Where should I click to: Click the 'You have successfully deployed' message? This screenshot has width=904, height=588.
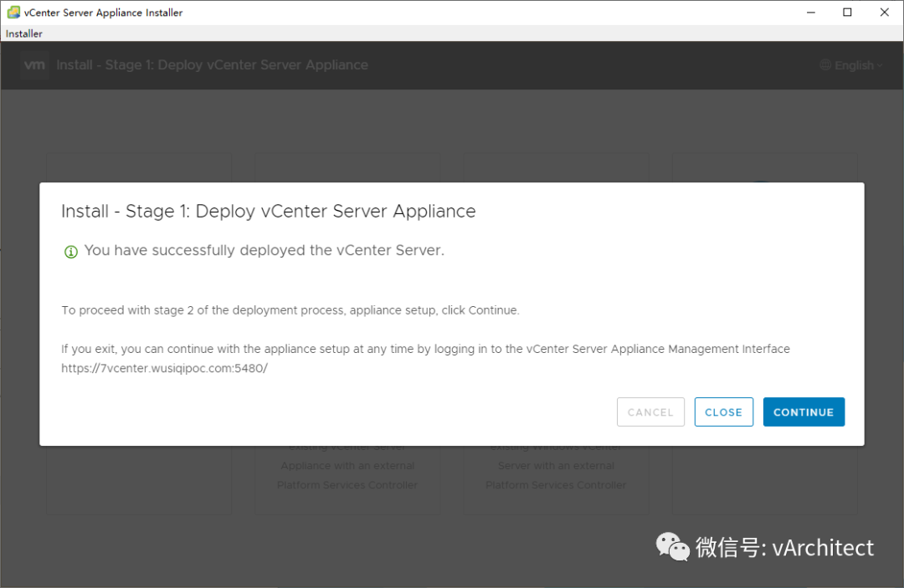coord(264,251)
